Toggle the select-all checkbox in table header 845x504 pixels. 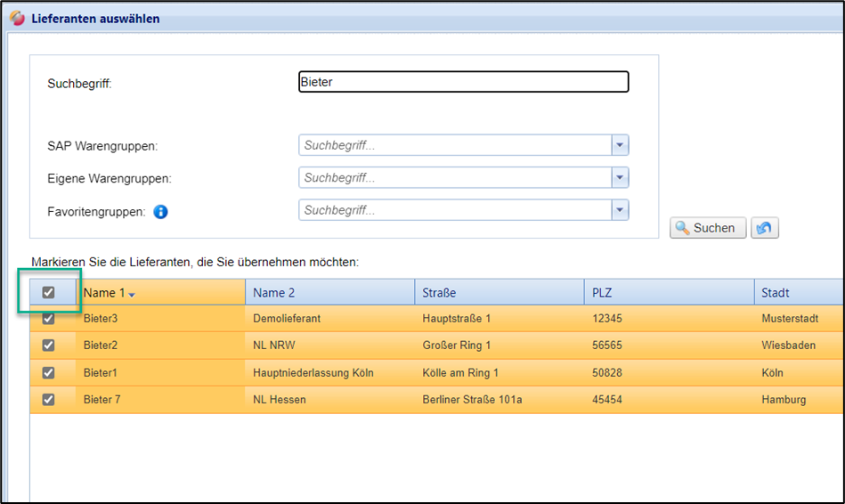49,292
